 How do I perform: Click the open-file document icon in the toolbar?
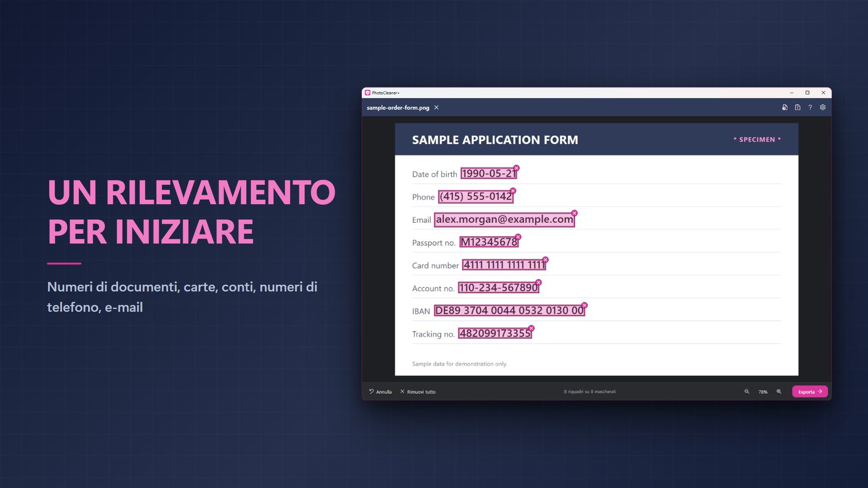click(784, 107)
